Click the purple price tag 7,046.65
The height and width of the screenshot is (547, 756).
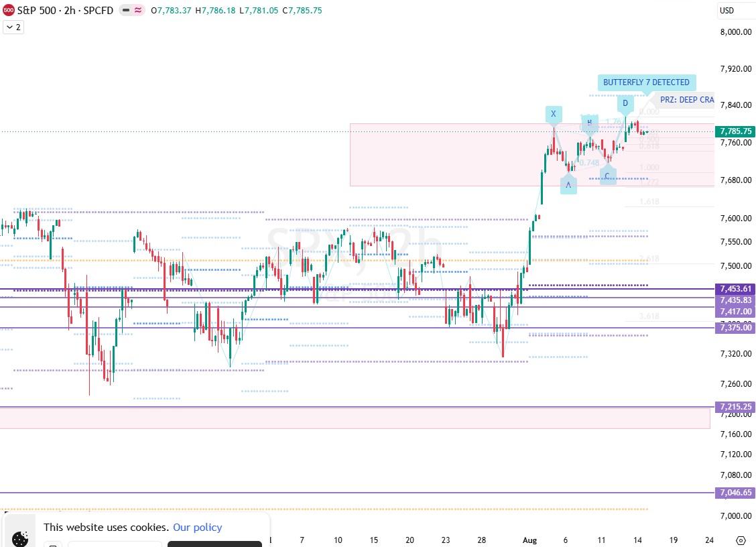(735, 493)
